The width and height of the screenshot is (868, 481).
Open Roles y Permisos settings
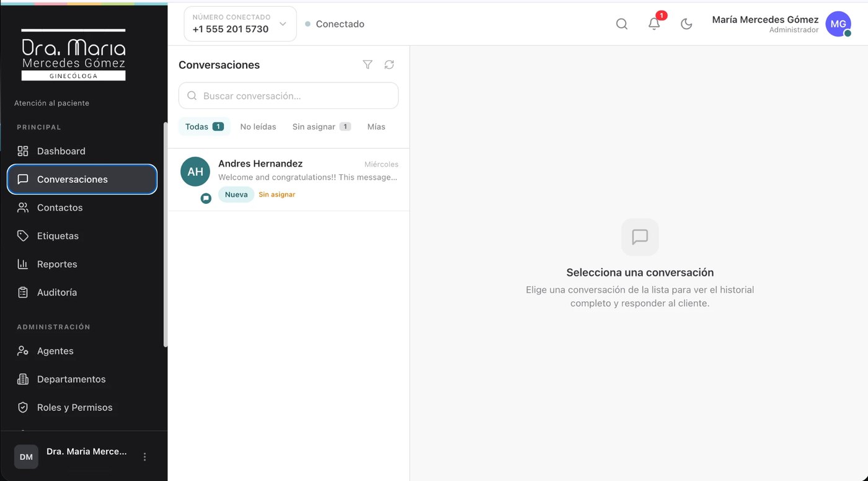pos(82,407)
